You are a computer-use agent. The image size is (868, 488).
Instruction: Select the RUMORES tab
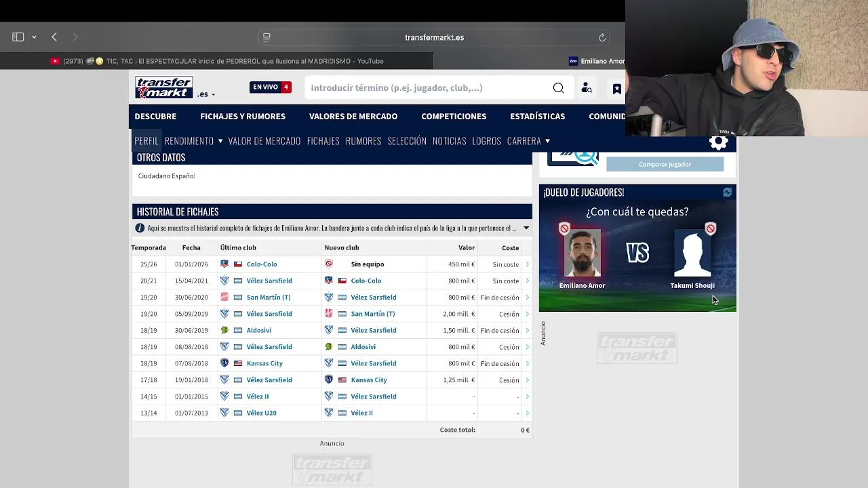coord(363,141)
